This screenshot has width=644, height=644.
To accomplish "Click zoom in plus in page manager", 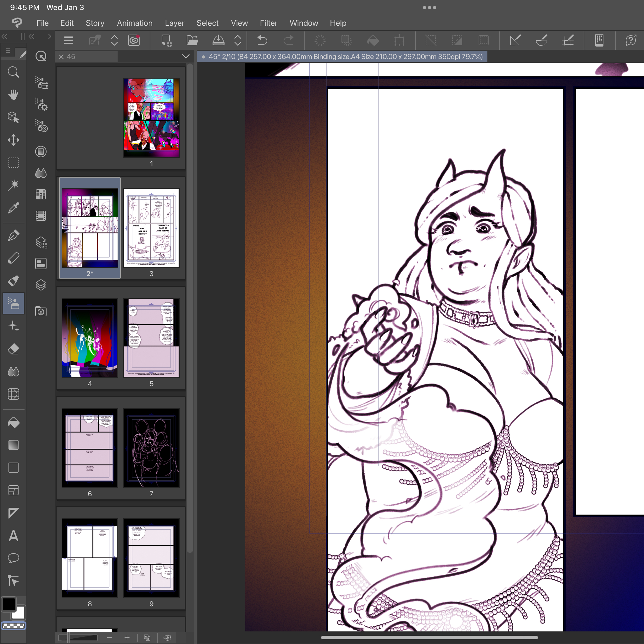I will (x=127, y=638).
